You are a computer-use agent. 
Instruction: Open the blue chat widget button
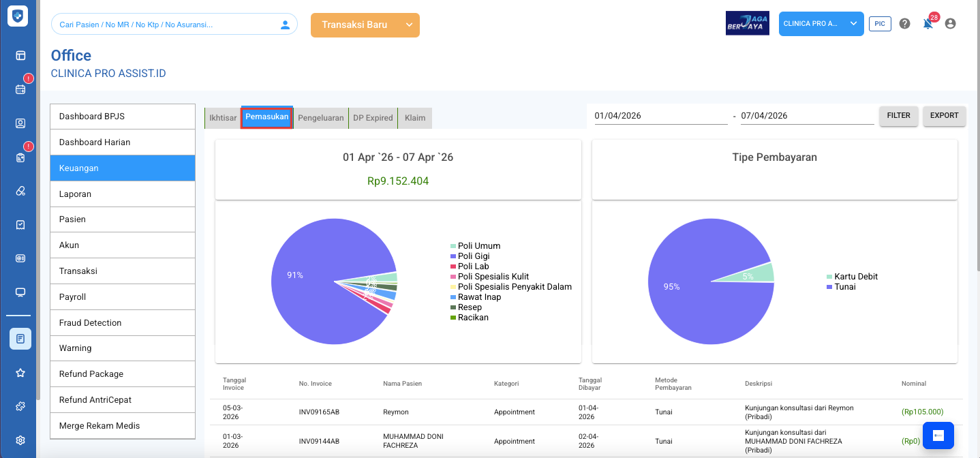938,436
